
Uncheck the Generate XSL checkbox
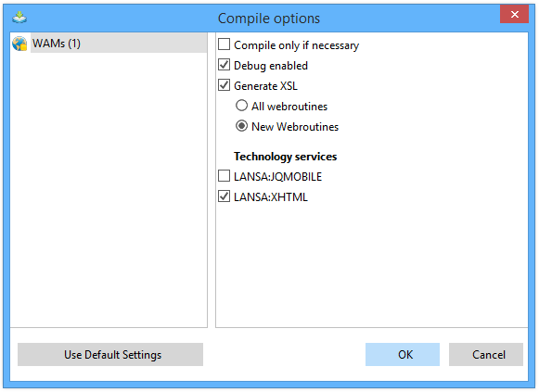pyautogui.click(x=225, y=84)
